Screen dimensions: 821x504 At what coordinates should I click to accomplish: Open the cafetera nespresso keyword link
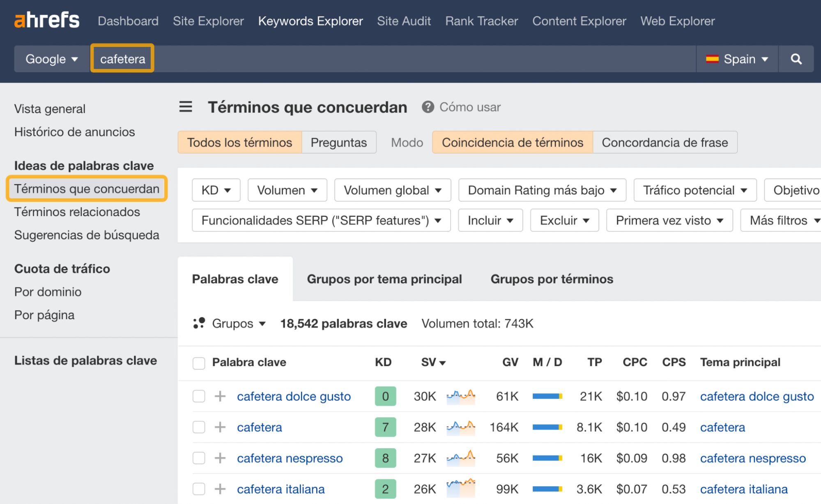point(290,458)
